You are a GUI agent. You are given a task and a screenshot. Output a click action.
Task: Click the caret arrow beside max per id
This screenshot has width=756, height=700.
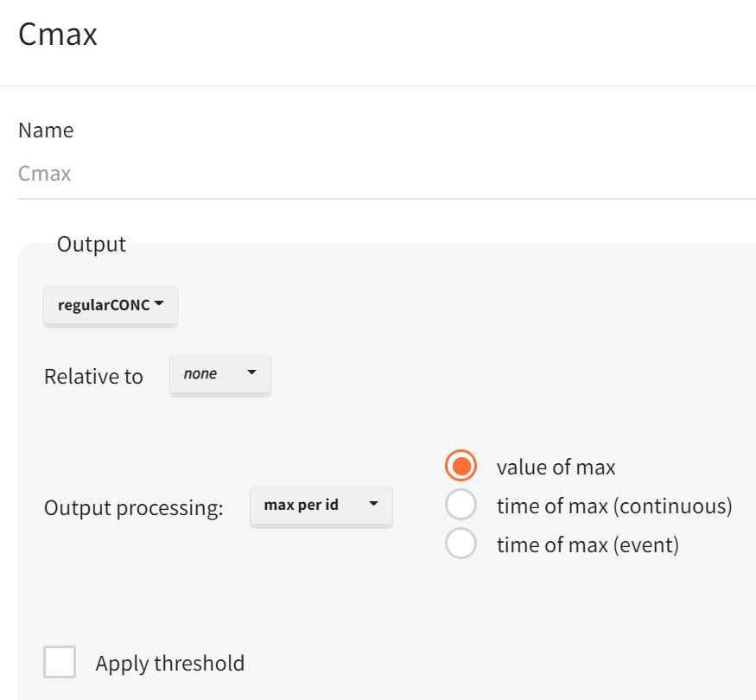(x=373, y=504)
